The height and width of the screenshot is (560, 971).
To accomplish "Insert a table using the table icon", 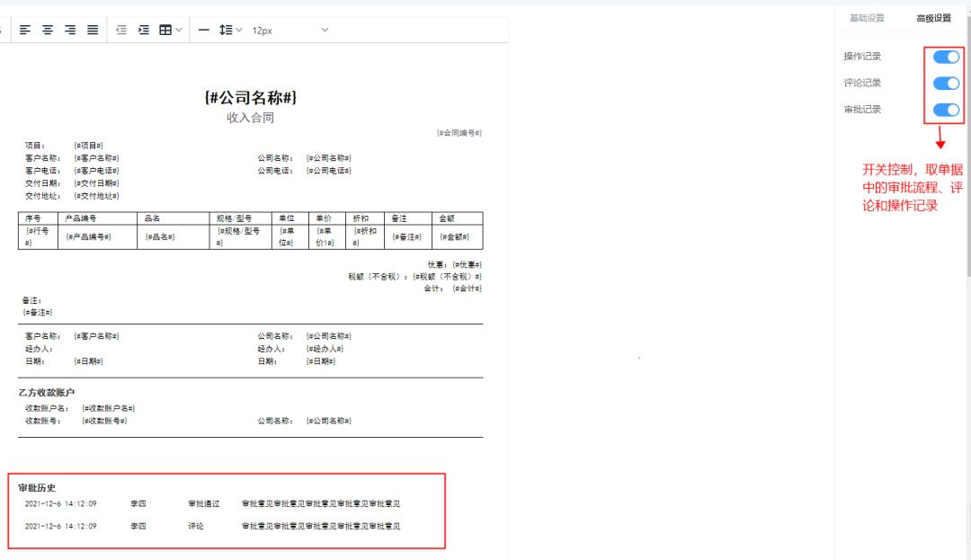I will [x=165, y=29].
